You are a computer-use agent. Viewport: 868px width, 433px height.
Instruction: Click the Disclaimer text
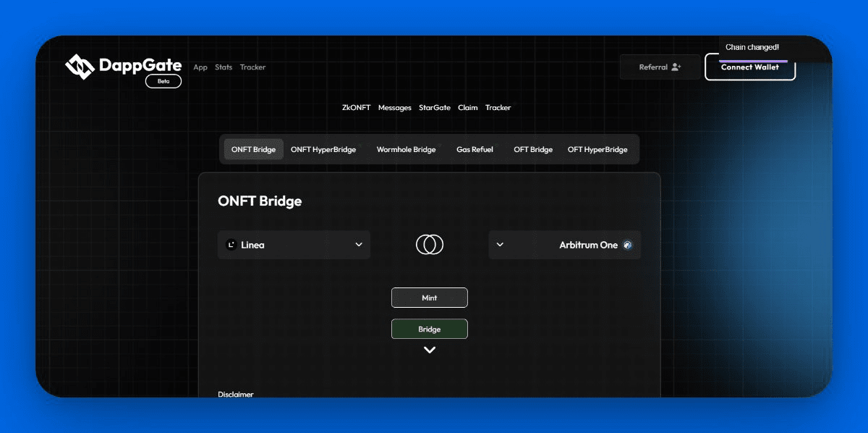(236, 394)
